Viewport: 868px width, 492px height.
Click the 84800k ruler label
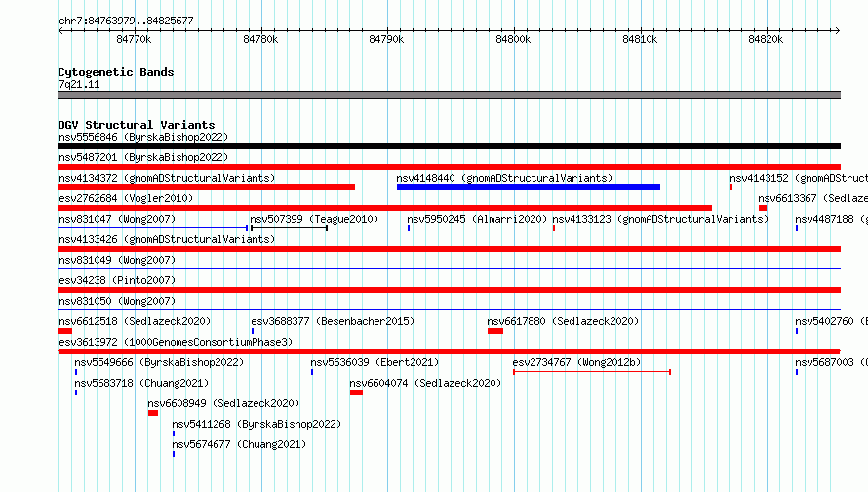coord(513,39)
